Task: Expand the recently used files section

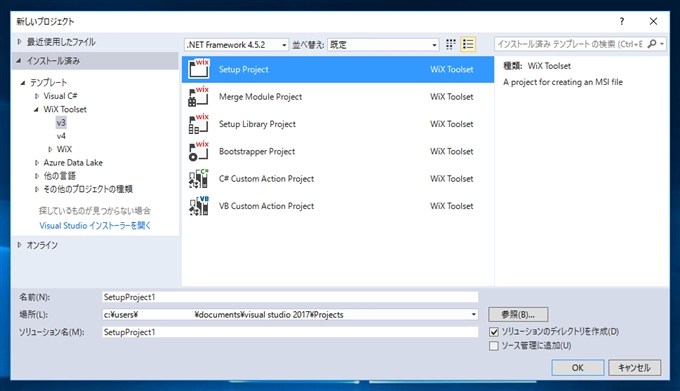Action: pyautogui.click(x=19, y=42)
